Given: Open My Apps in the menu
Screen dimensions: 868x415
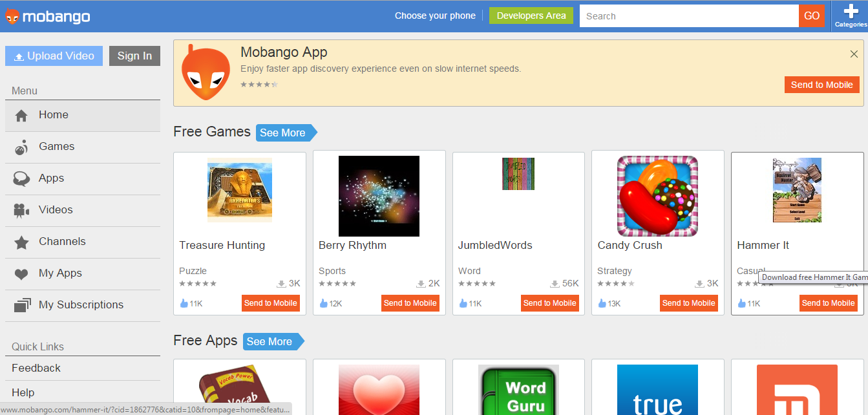Looking at the screenshot, I should pyautogui.click(x=83, y=274).
